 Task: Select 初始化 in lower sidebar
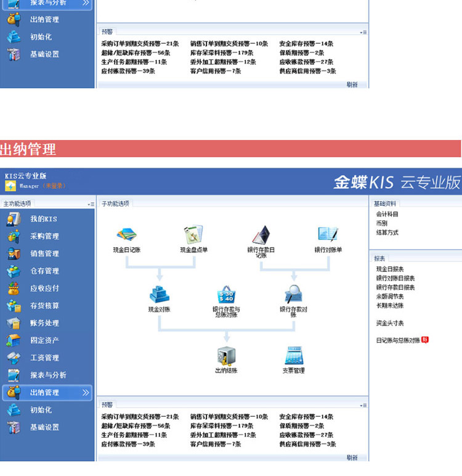(x=41, y=410)
